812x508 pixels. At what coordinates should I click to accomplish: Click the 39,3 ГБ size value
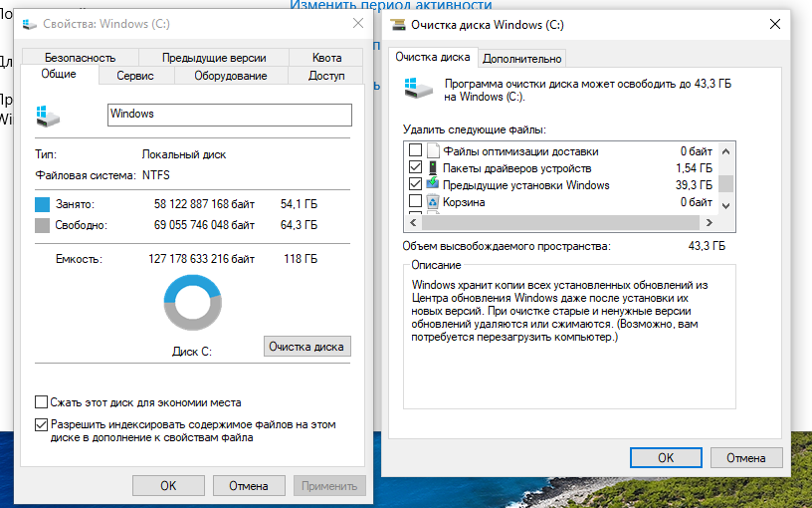tap(694, 185)
